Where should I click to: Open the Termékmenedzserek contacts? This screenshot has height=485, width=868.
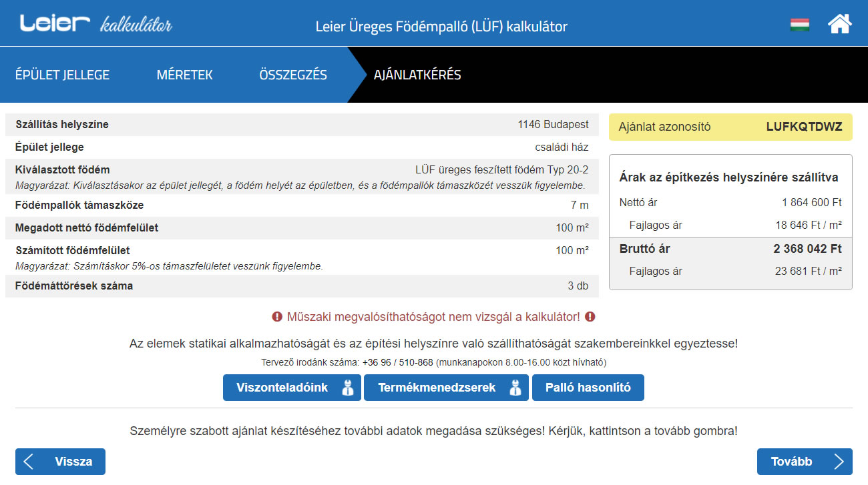tap(446, 388)
